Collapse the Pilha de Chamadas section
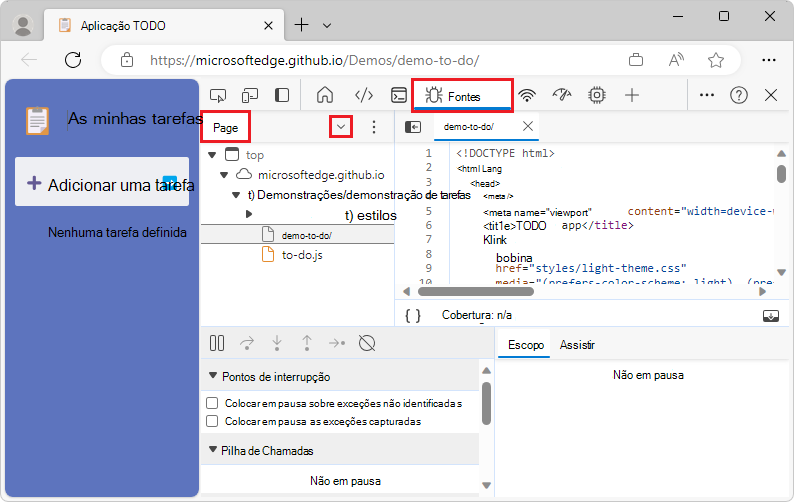Screen dimensions: 794x502 click(x=213, y=451)
